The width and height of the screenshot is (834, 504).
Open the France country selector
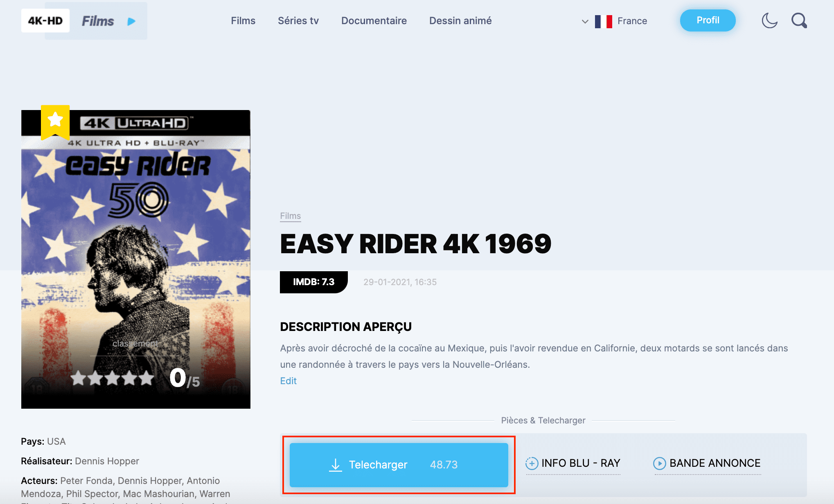click(632, 21)
